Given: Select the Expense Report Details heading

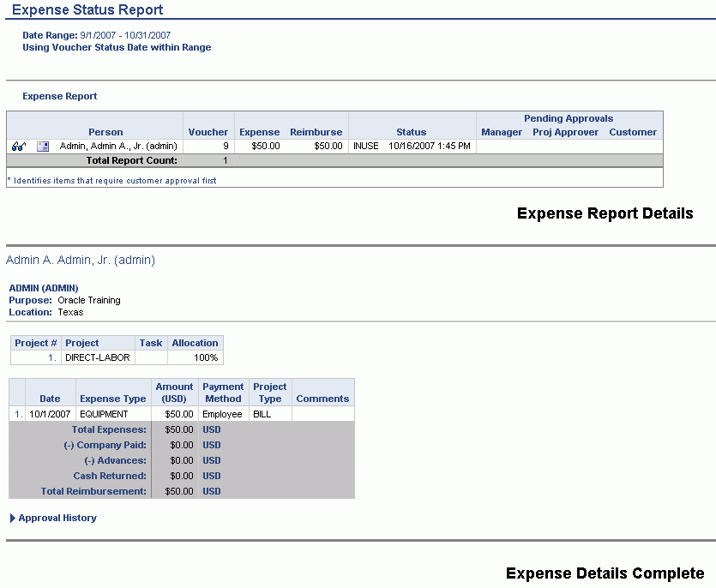Looking at the screenshot, I should pyautogui.click(x=604, y=213).
